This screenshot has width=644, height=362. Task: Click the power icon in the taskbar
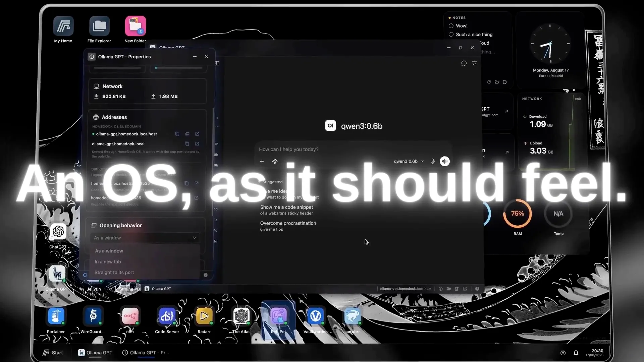(563, 353)
